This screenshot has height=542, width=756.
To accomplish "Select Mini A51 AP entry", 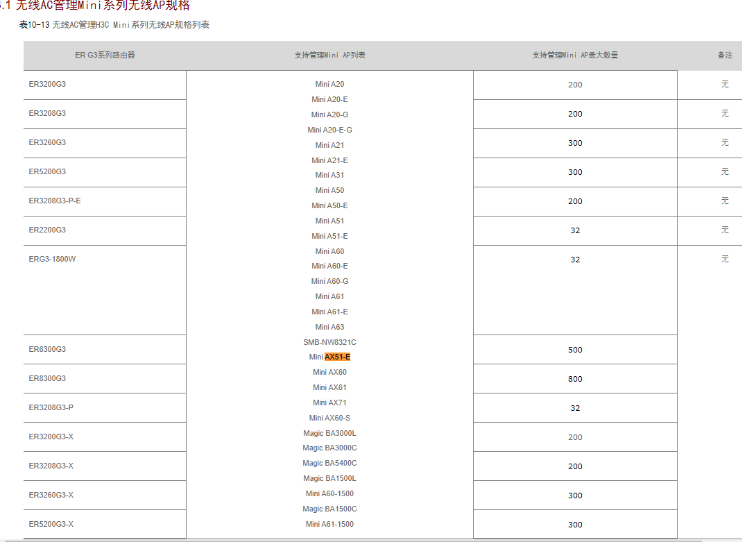I will coord(329,221).
